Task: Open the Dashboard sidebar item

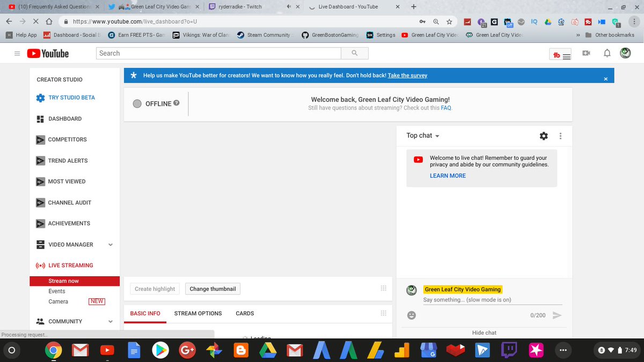Action: tap(59, 119)
